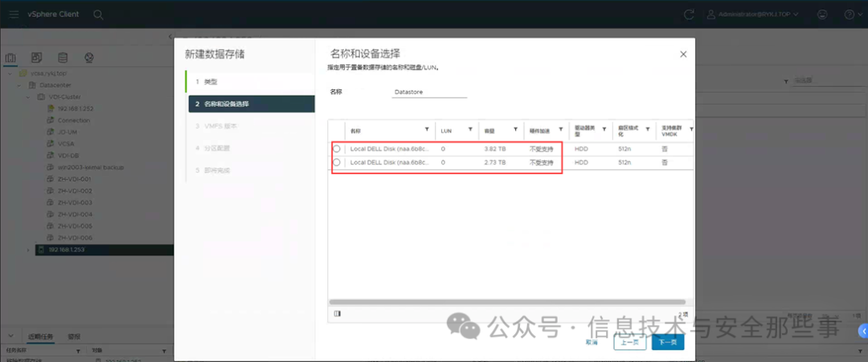
Task: Collapse the bottom tasks panel chevron
Action: pos(11,336)
